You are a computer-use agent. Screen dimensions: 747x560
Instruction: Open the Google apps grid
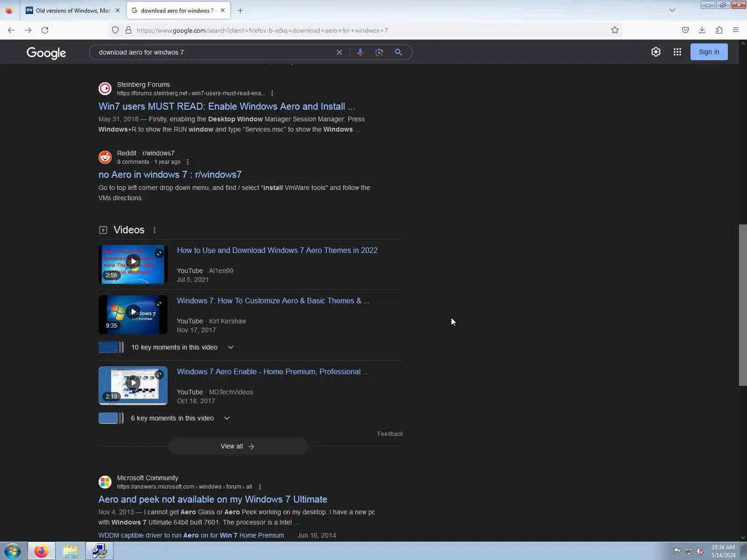[x=677, y=52]
